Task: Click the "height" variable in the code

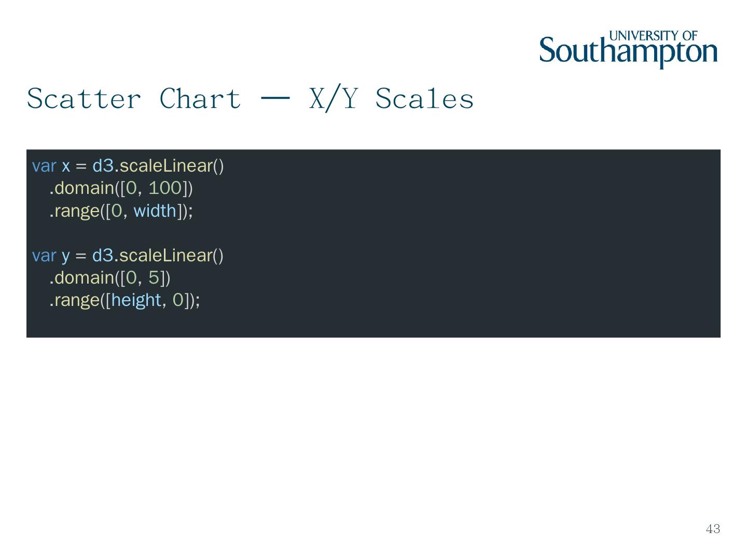Action: 136,300
